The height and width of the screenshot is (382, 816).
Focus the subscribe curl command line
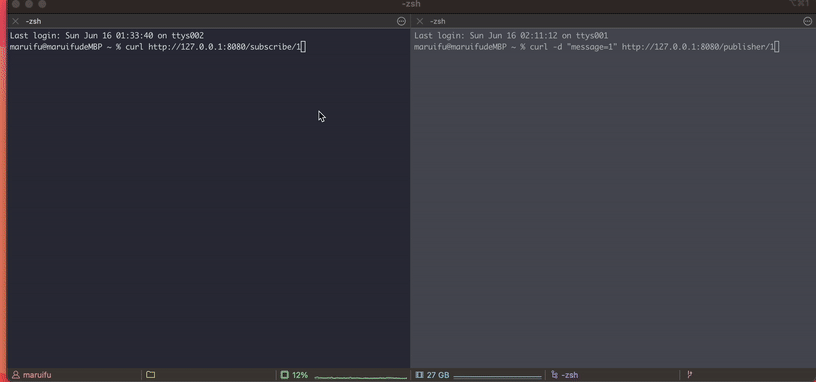point(156,47)
